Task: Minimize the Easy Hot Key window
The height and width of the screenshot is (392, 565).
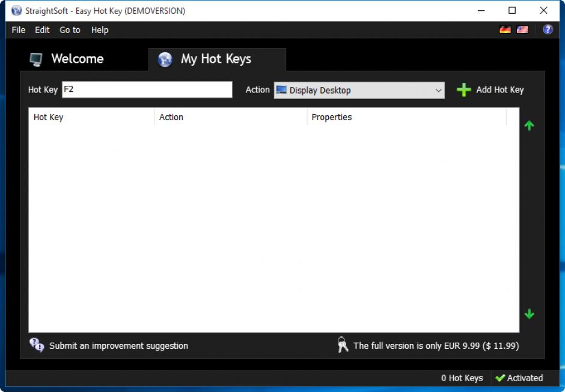Action: [481, 10]
